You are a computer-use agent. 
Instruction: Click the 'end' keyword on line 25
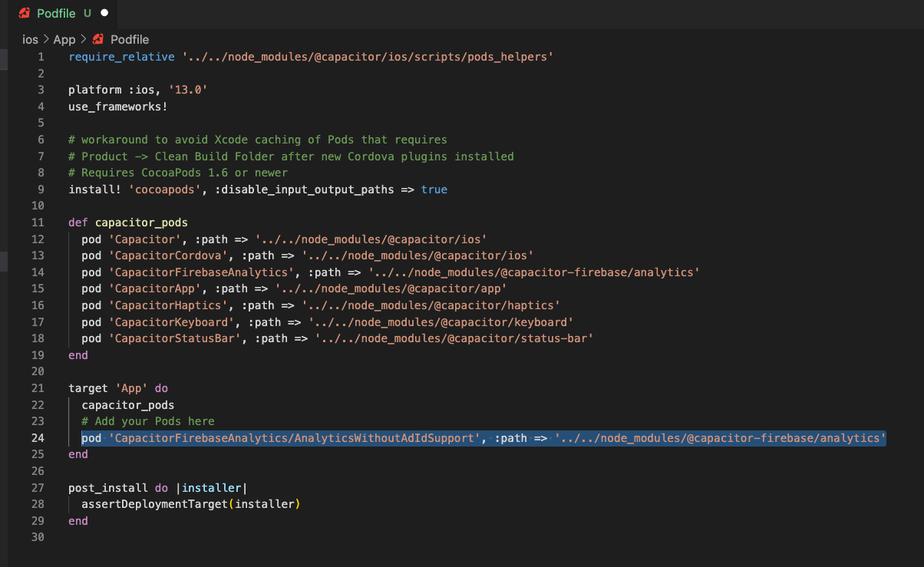(78, 454)
